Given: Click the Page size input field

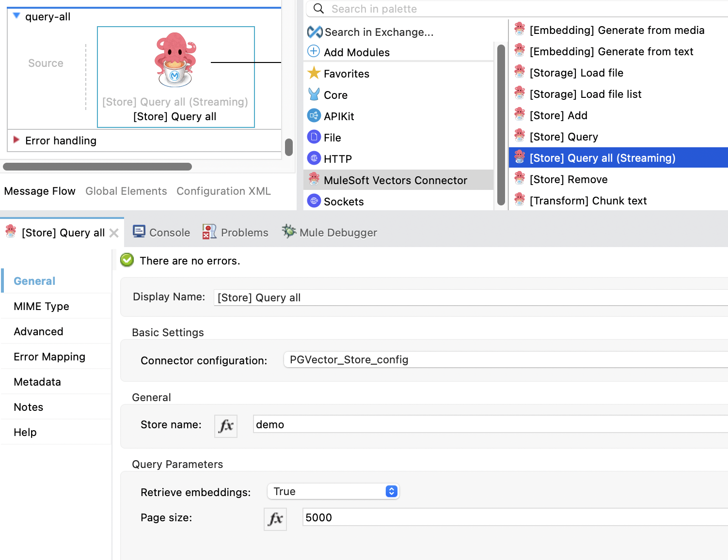Looking at the screenshot, I should [515, 517].
